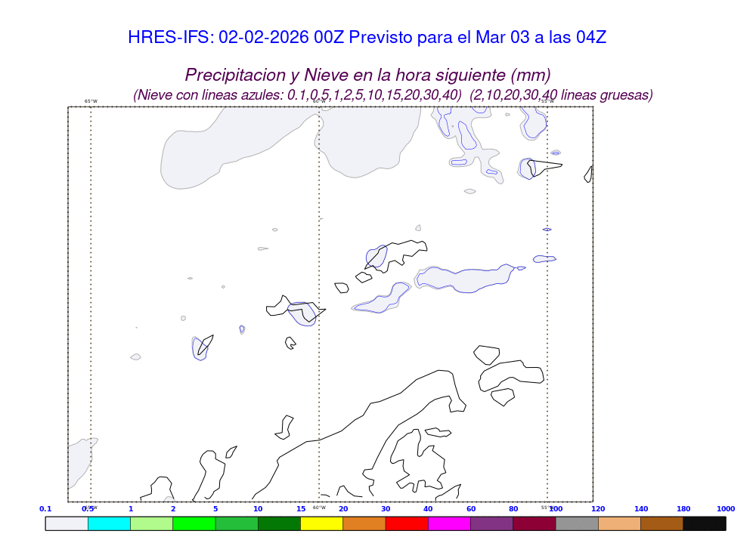Select the 'Precipitacion y Nieve' subtitle
The height and width of the screenshot is (534, 756).
[367, 75]
